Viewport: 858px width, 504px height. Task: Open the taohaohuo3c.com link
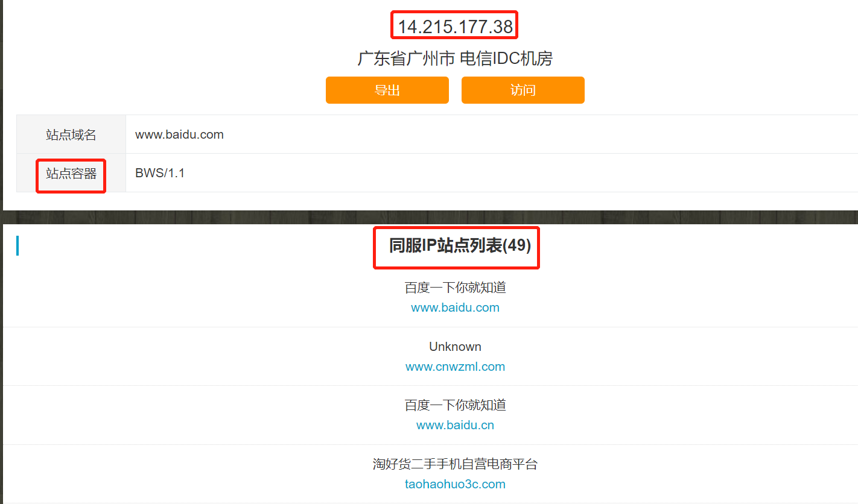[455, 484]
